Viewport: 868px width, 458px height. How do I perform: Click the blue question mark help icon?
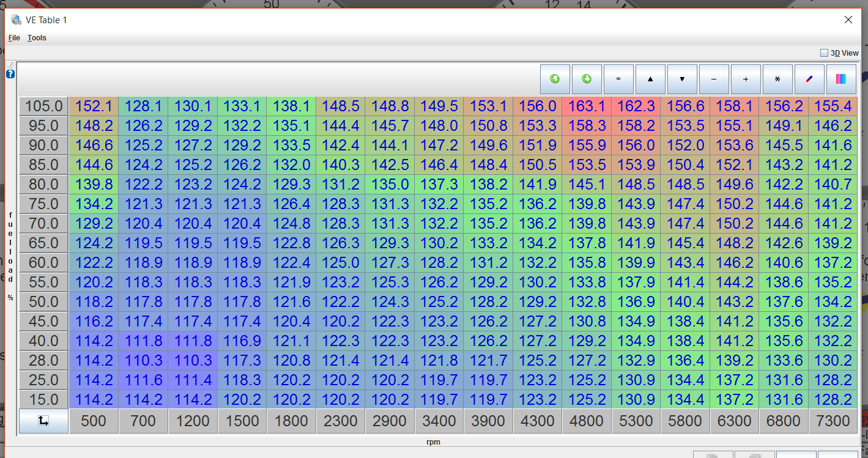(x=10, y=74)
